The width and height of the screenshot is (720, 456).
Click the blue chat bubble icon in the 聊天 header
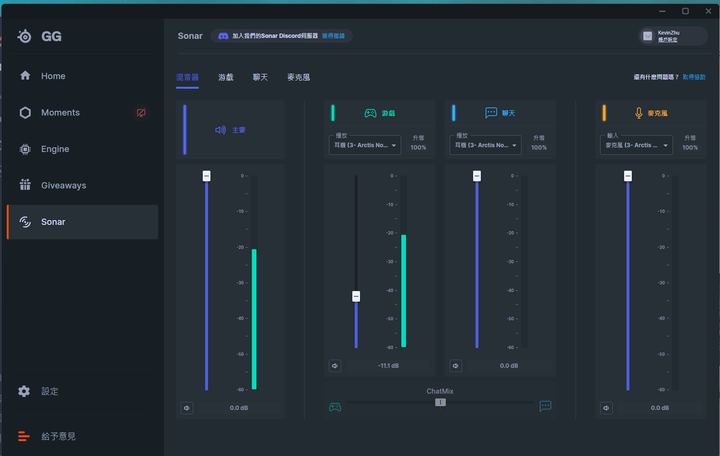(x=491, y=113)
